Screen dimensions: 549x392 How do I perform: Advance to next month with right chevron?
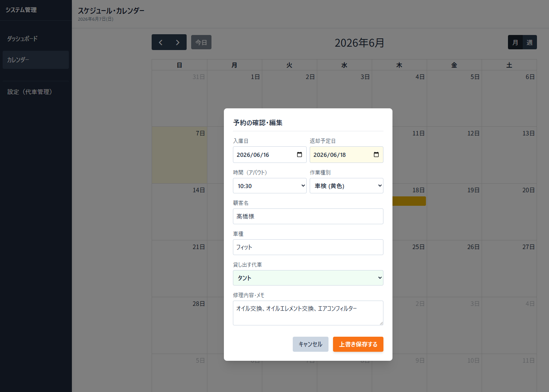[x=178, y=43]
